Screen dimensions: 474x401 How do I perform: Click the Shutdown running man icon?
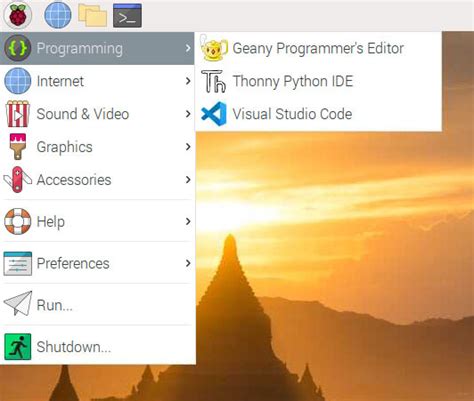[18, 347]
